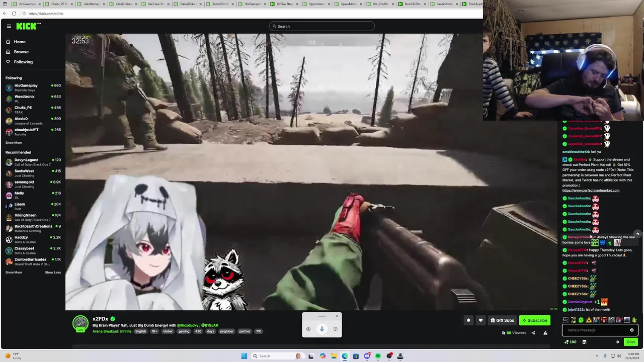644x362 pixels.
Task: Open the chat shop icon beside points
Action: click(584, 342)
